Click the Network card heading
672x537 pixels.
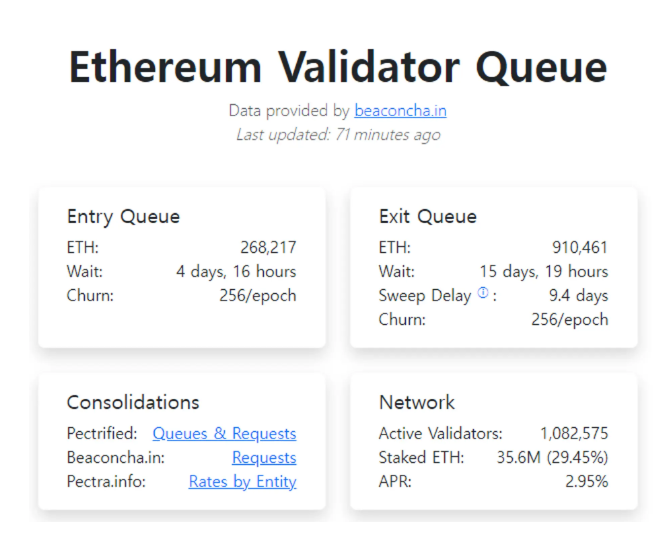point(417,403)
